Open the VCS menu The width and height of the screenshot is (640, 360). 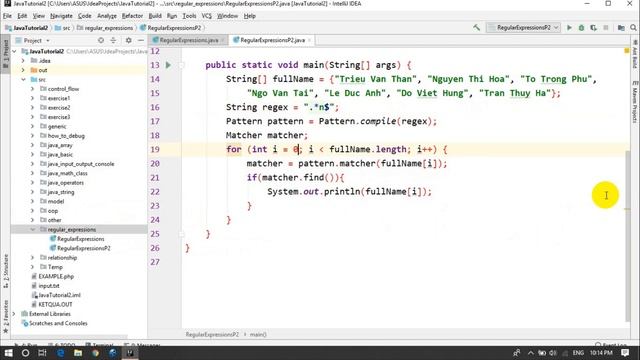click(x=207, y=16)
